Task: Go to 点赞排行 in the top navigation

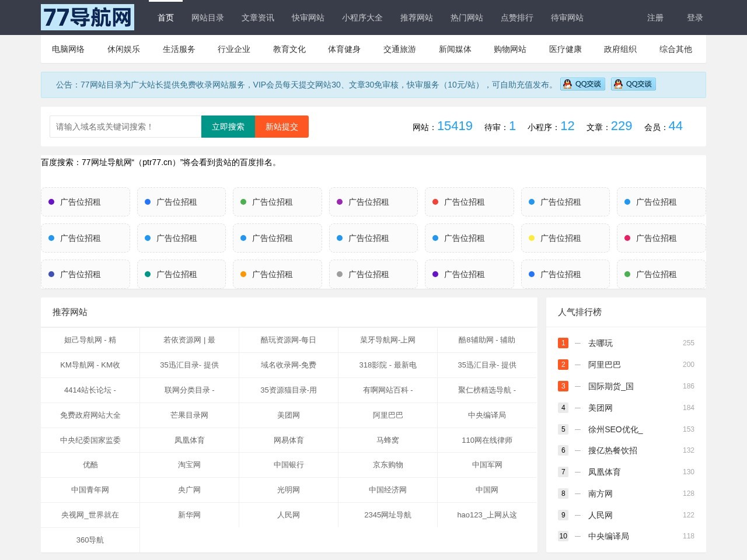Action: (517, 17)
